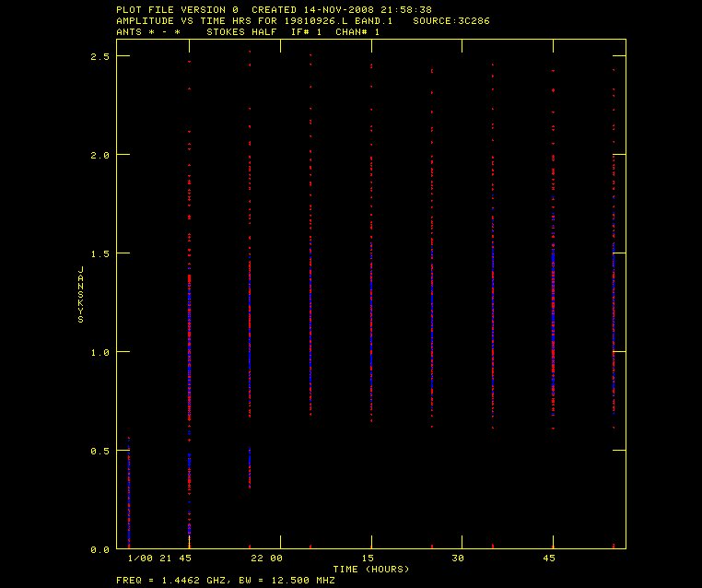Click the '30' time axis label
The width and height of the screenshot is (702, 588).
458,558
